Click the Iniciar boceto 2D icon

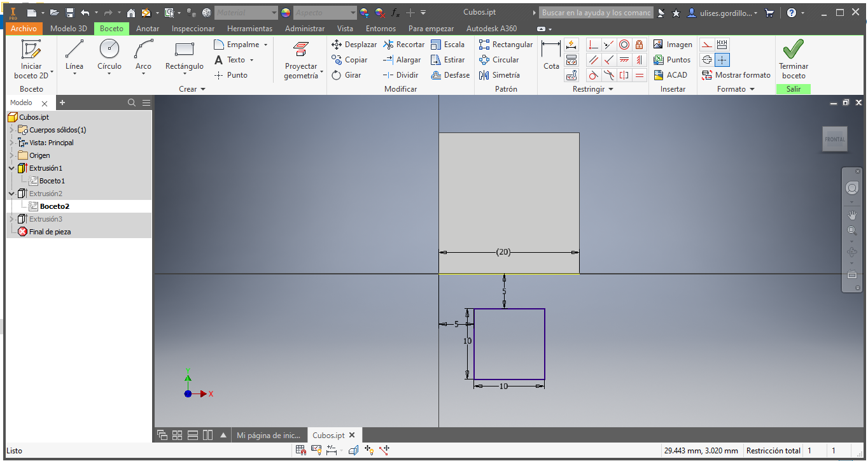(31, 50)
